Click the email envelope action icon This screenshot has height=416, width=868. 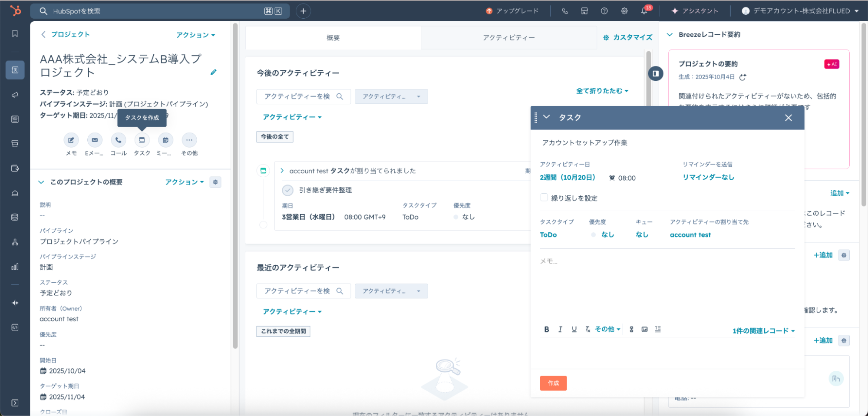click(95, 140)
